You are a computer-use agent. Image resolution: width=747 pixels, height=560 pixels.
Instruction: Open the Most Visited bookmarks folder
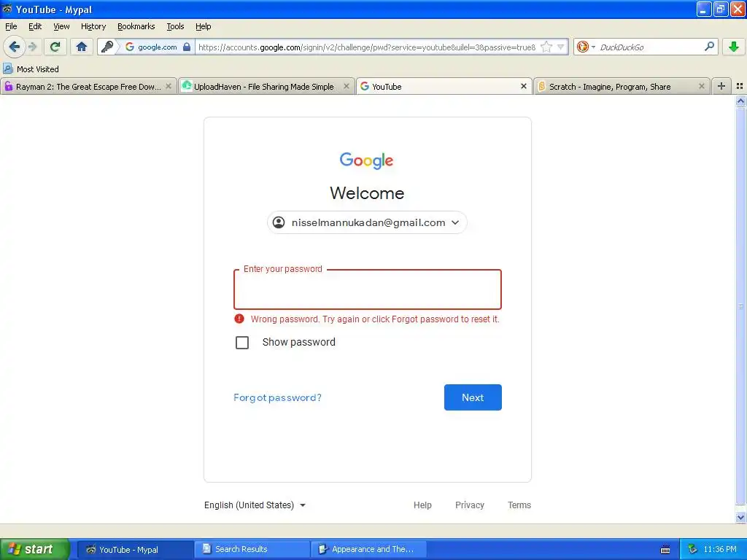(x=31, y=69)
